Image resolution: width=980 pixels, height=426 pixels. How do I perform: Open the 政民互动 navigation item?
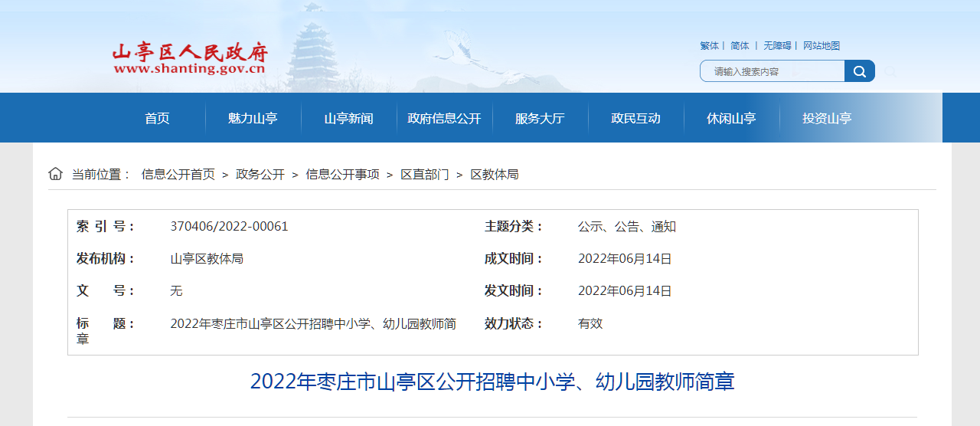pyautogui.click(x=635, y=118)
